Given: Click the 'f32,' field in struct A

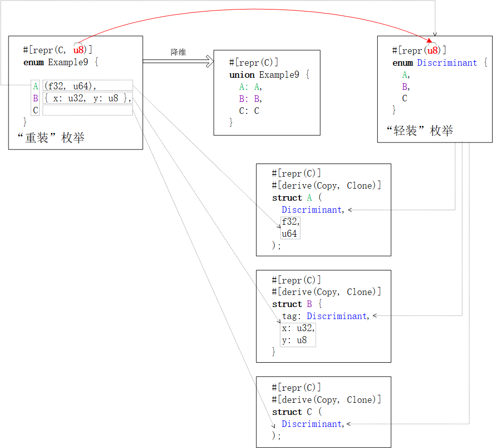Looking at the screenshot, I should click(x=290, y=222).
